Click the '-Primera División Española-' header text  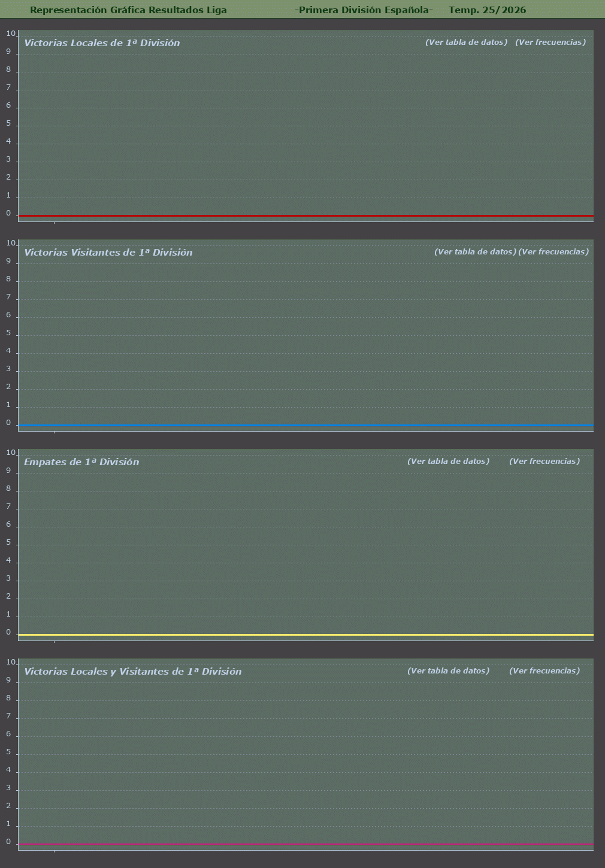[x=364, y=10]
